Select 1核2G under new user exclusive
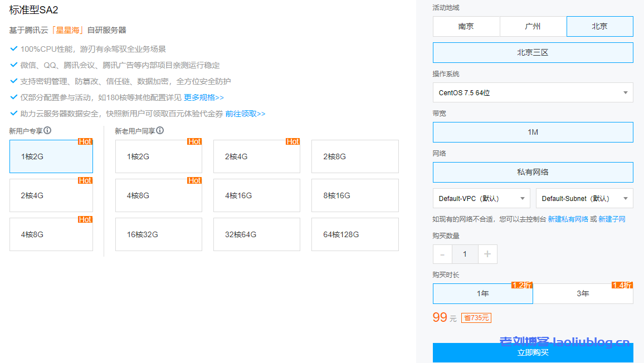 coord(51,156)
